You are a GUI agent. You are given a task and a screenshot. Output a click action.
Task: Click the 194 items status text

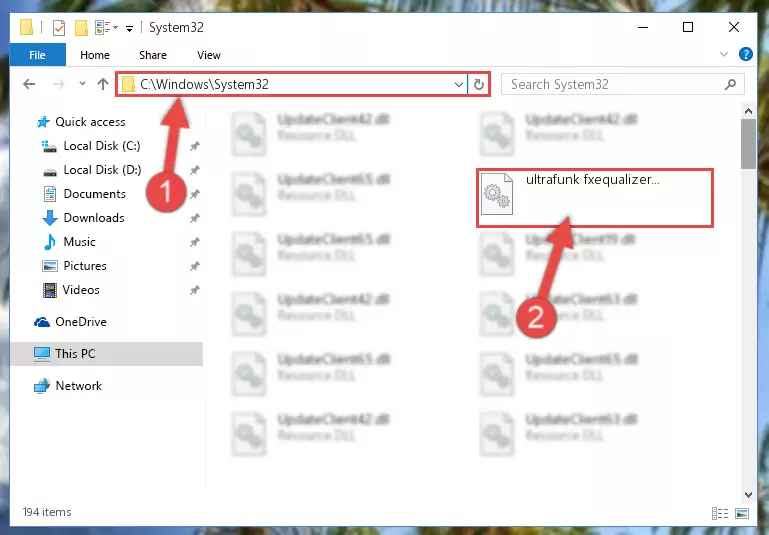coord(47,512)
